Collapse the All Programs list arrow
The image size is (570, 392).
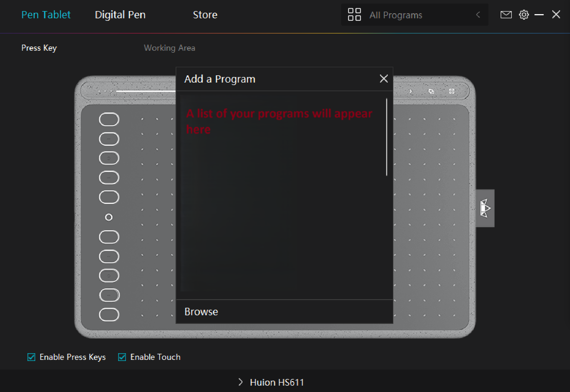point(478,15)
